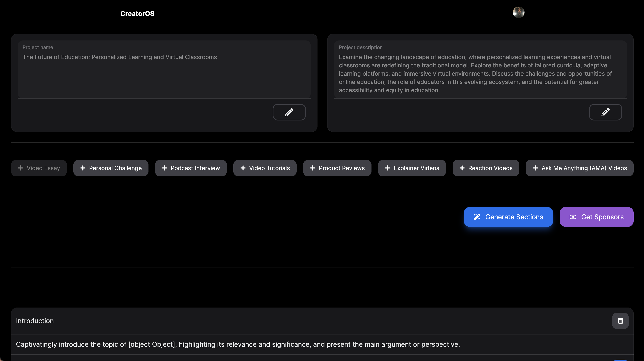644x361 pixels.
Task: Click the plus icon on Reaction Videos
Action: (x=462, y=168)
